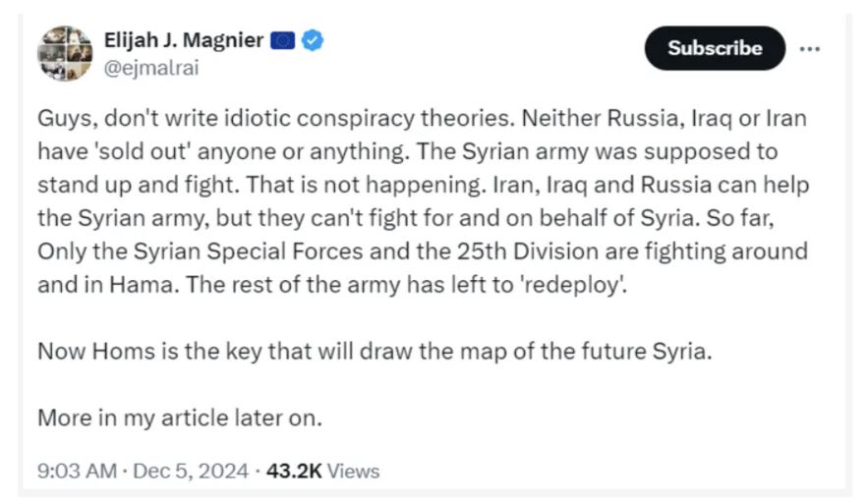Image resolution: width=868 pixels, height=501 pixels.
Task: Click the @ejmalrai handle
Action: [144, 69]
